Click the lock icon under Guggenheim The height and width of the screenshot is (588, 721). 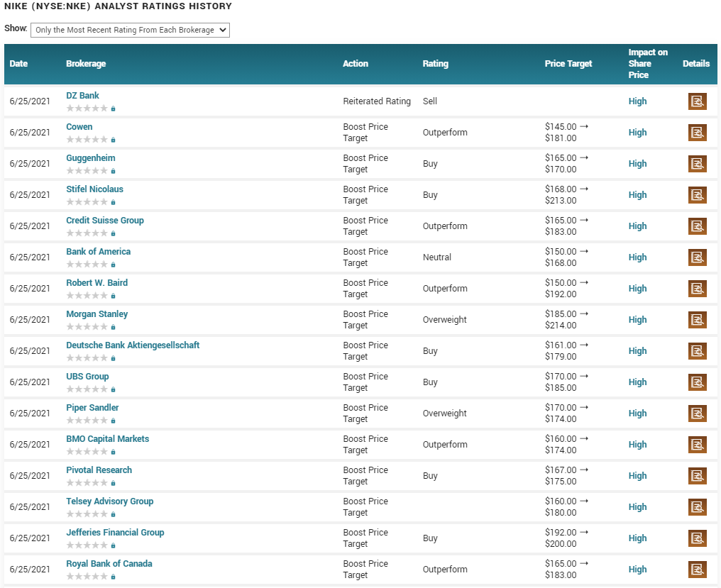pyautogui.click(x=113, y=171)
